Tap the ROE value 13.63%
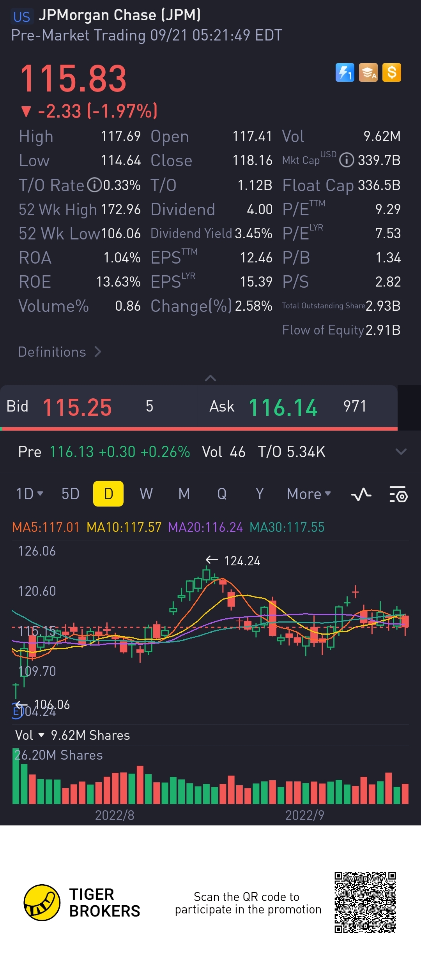The width and height of the screenshot is (421, 980). click(x=119, y=282)
